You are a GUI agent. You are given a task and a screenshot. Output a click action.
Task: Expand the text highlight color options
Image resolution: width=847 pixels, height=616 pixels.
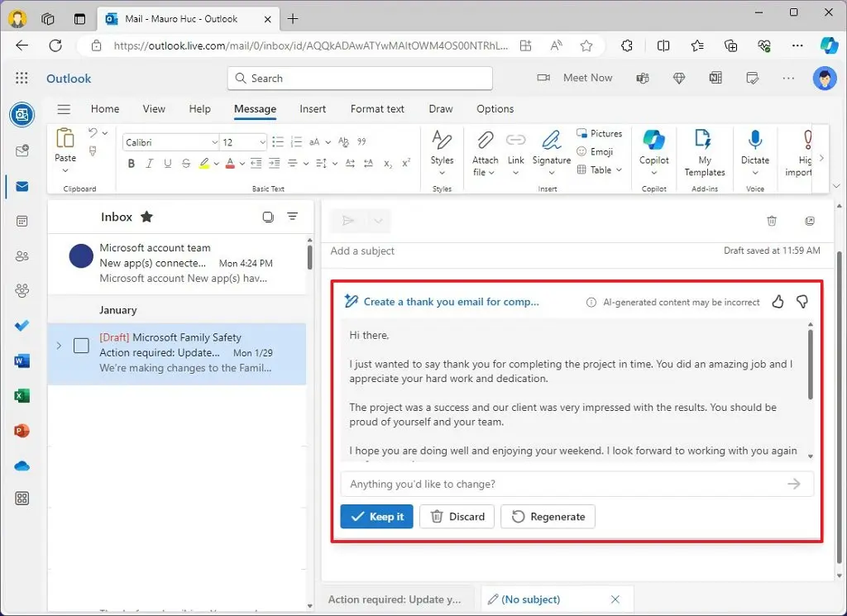click(216, 164)
